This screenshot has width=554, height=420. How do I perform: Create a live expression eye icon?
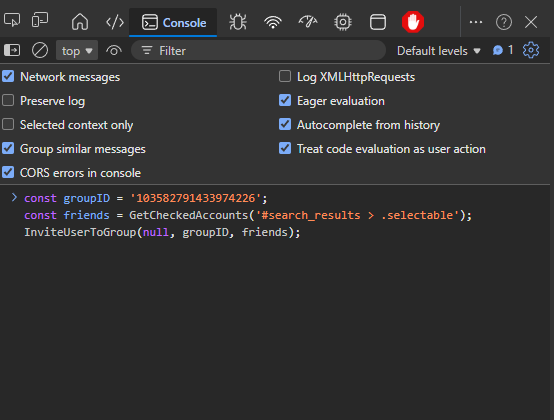tap(113, 51)
